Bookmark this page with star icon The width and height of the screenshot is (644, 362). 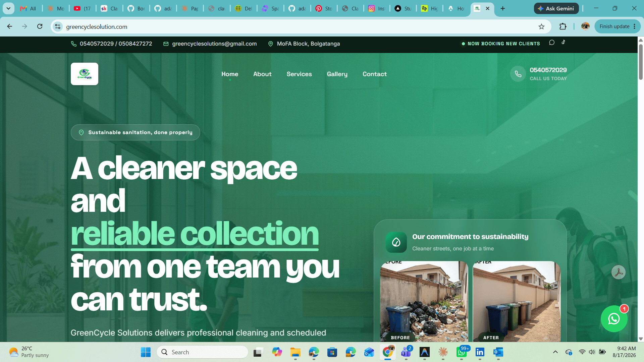[541, 26]
